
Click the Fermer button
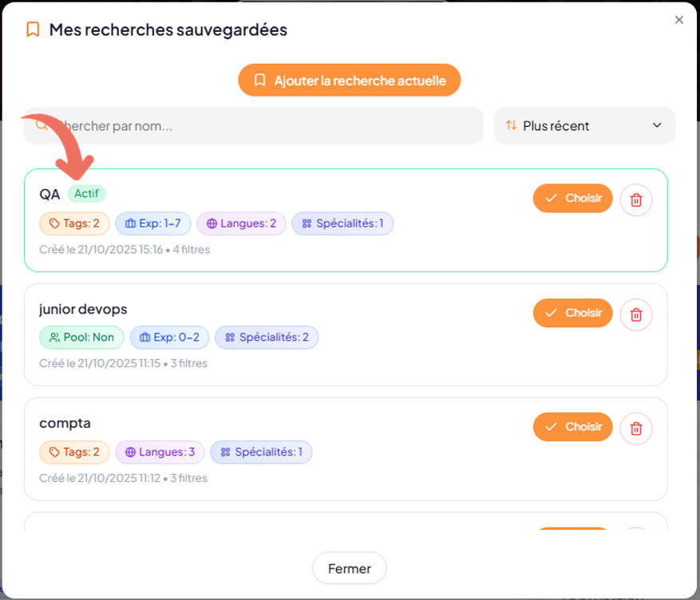tap(349, 569)
